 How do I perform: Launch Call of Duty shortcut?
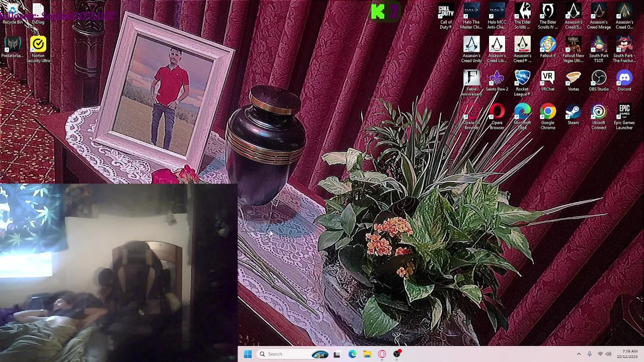446,16
